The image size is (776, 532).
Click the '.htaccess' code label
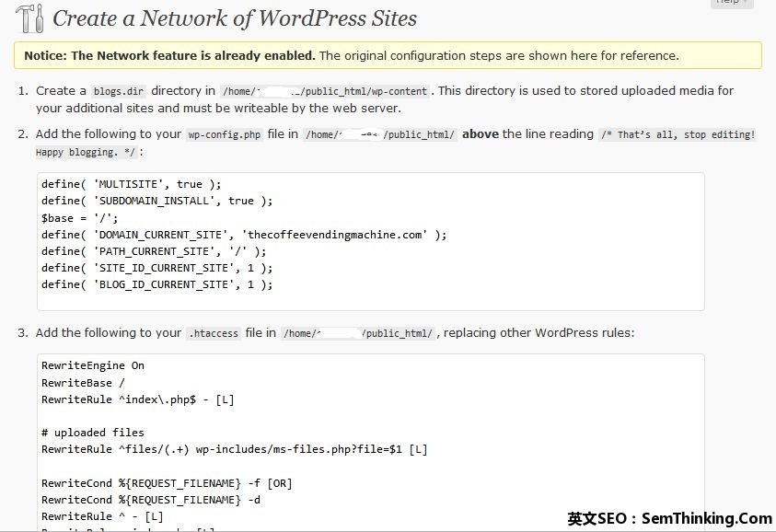215,333
